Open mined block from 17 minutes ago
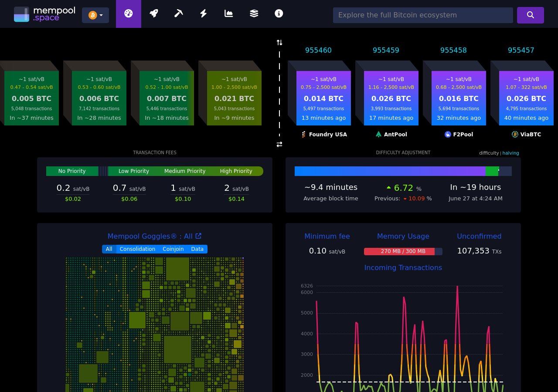Viewport: 558px width, 392px height. (391, 98)
